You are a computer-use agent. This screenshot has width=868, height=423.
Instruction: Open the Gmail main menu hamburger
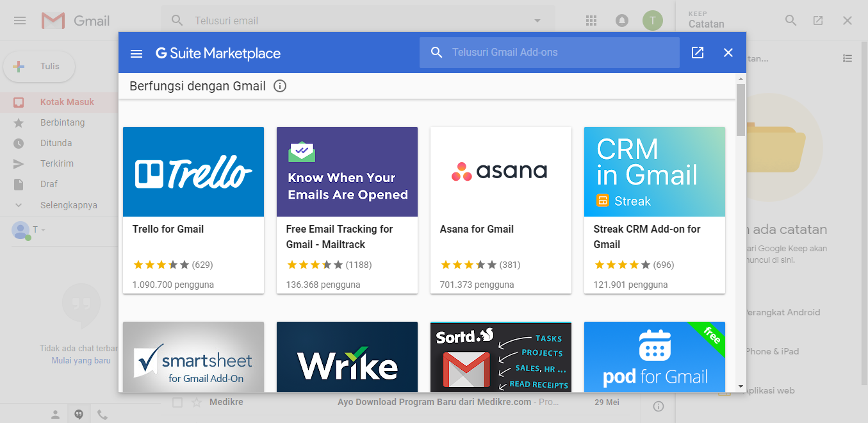point(20,21)
